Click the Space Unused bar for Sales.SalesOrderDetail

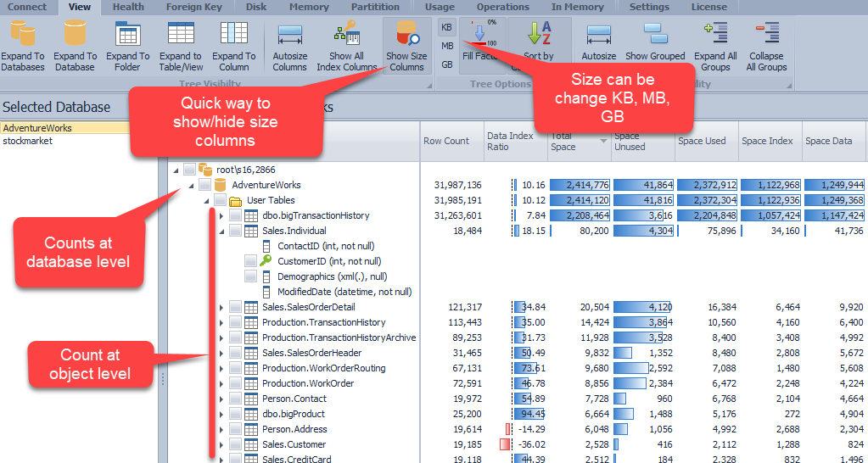point(643,307)
